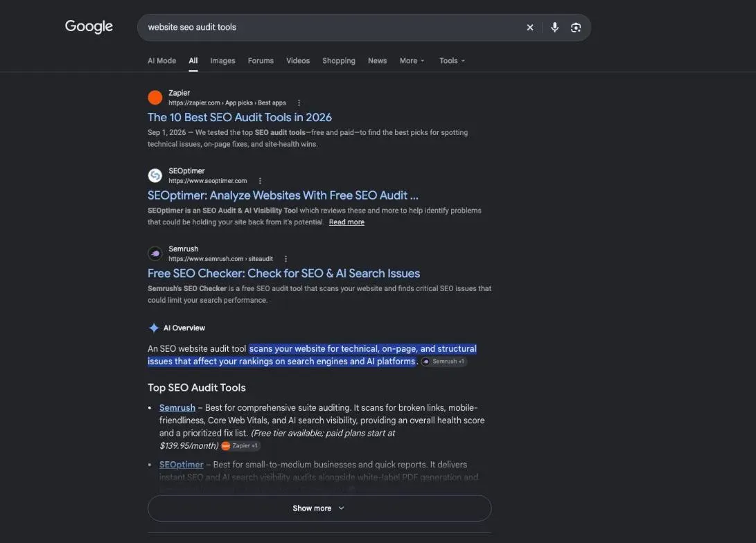Click the AI Overview sparkle icon
This screenshot has width=756, height=543.
154,328
